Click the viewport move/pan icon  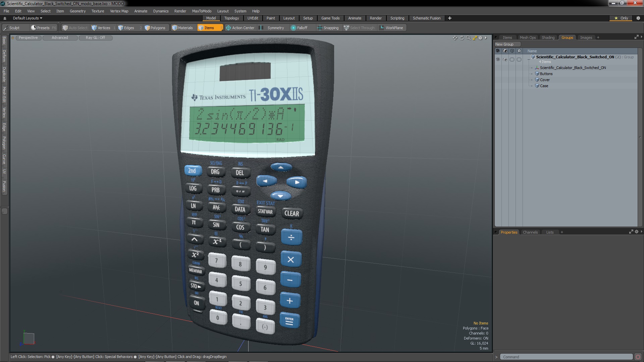[455, 38]
